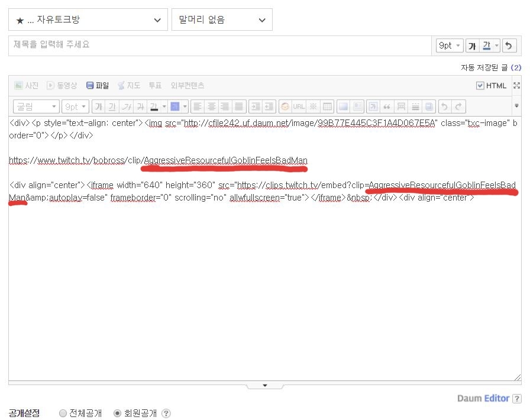Click the URL link insert icon
The width and height of the screenshot is (530, 420).
(299, 106)
